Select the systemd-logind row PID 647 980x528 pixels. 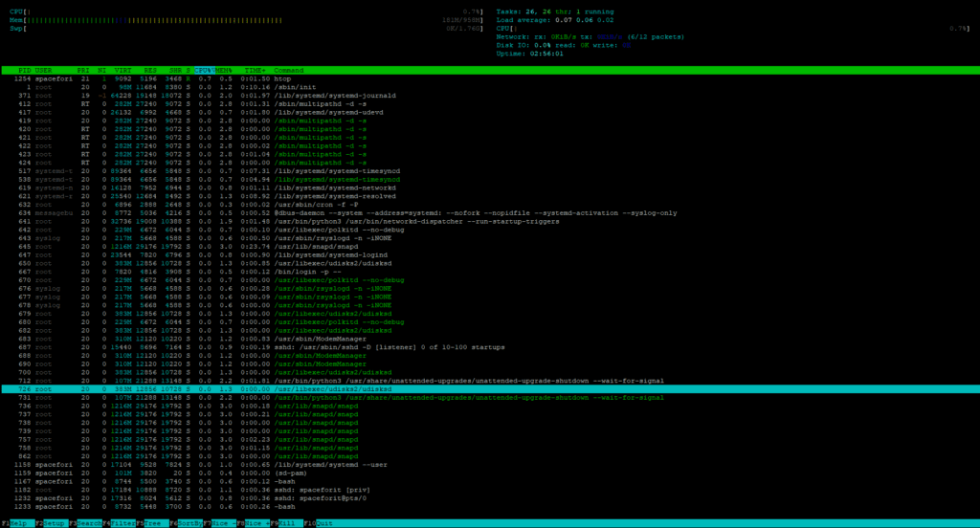pyautogui.click(x=490, y=255)
